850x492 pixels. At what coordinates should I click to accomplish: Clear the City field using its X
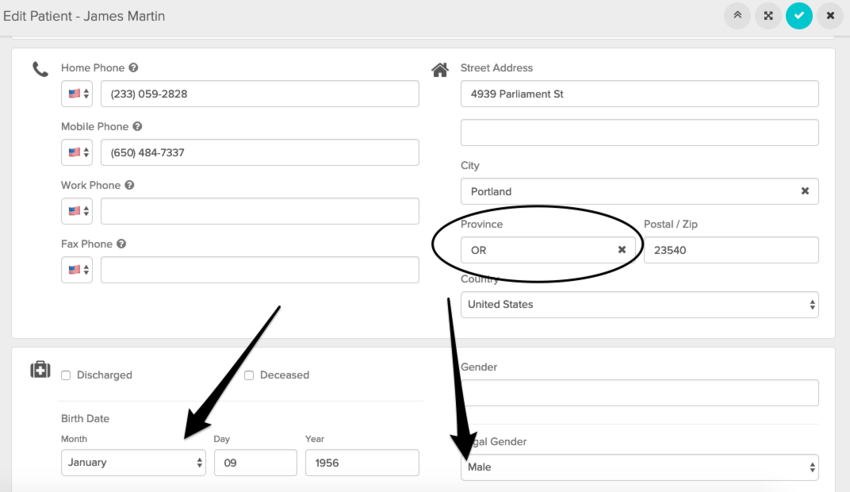[805, 191]
